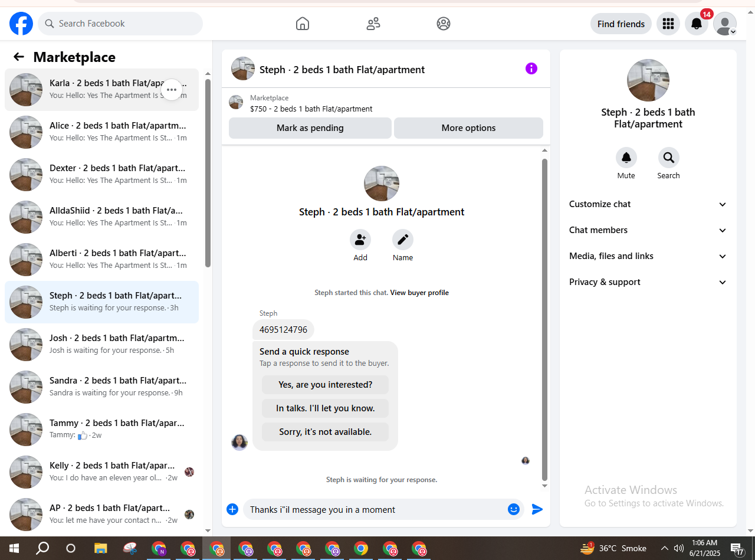This screenshot has height=560, width=755.
Task: Click the Search Facebook field
Action: 121,24
